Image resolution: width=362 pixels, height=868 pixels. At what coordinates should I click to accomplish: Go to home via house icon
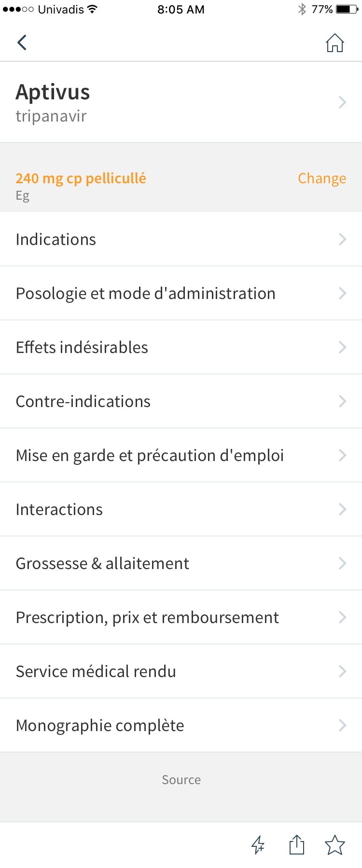click(334, 42)
